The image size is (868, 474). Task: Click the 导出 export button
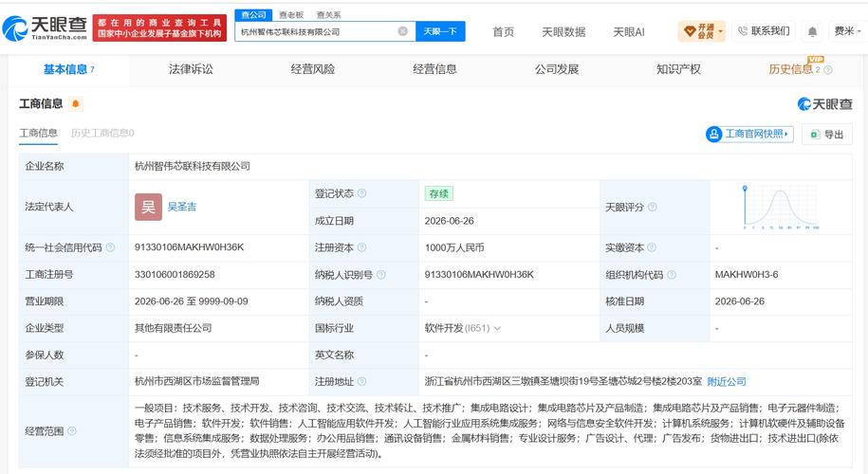click(x=827, y=135)
